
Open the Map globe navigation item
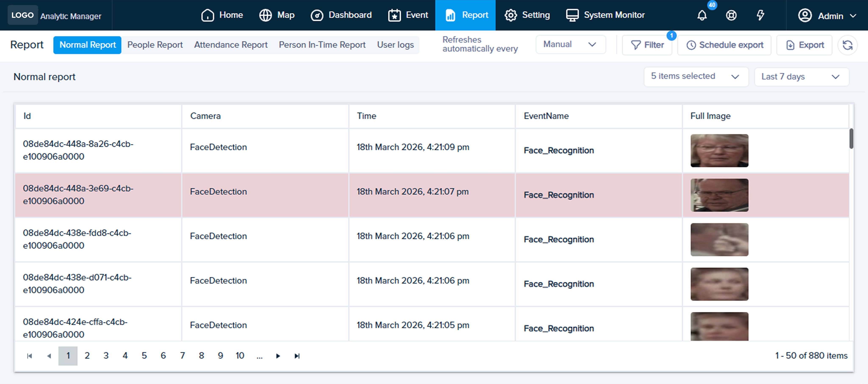tap(277, 15)
